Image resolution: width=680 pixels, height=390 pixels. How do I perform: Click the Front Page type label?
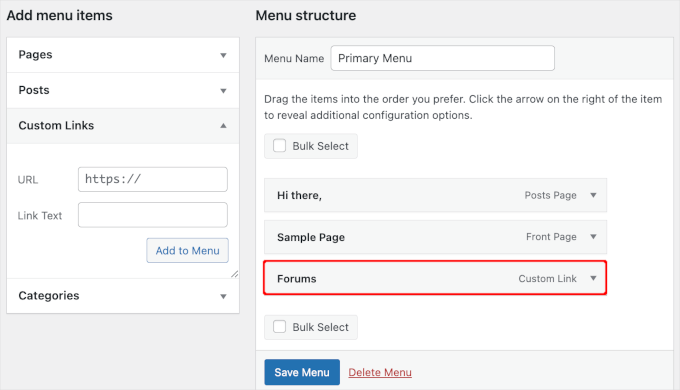pos(551,237)
